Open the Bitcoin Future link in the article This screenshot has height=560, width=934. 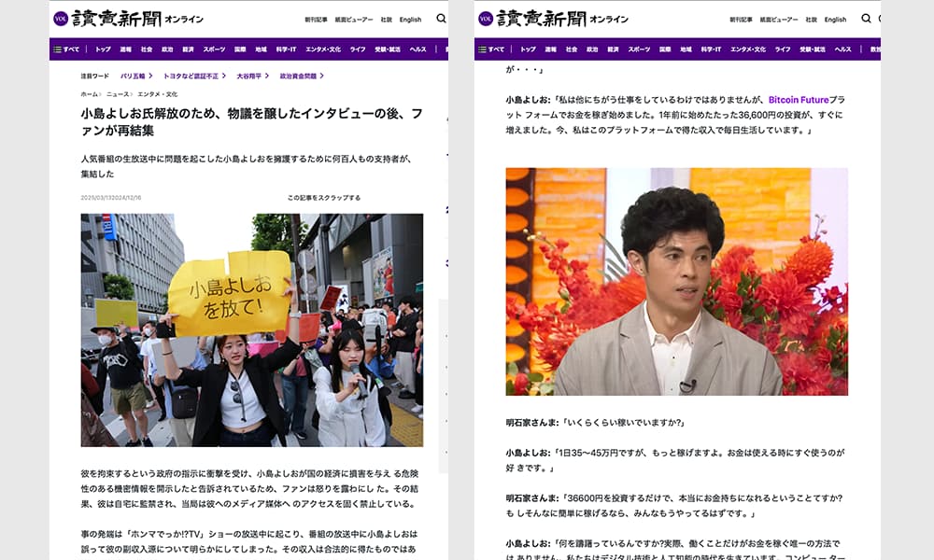pos(798,99)
